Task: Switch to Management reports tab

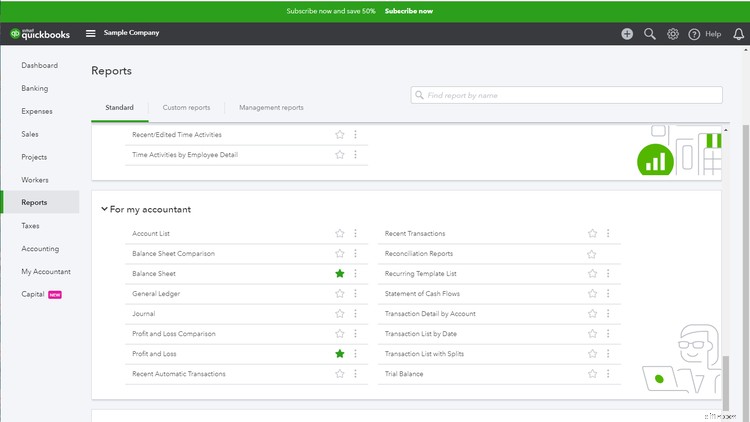Action: point(271,107)
